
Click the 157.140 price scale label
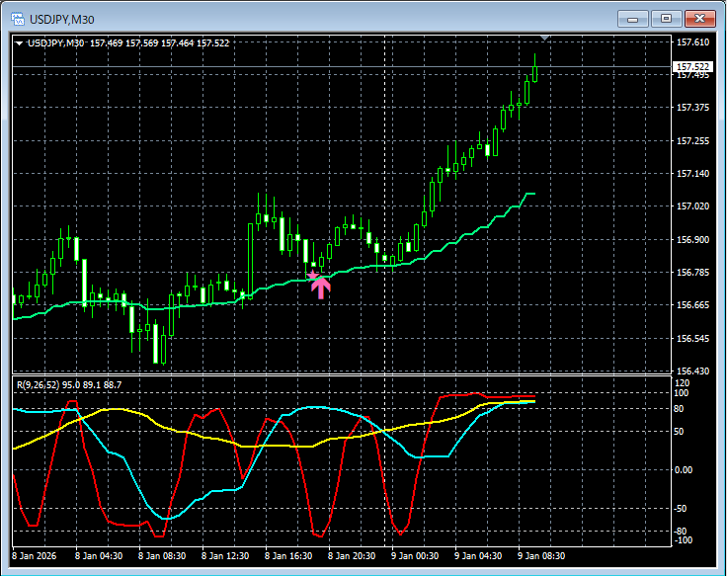[x=692, y=173]
